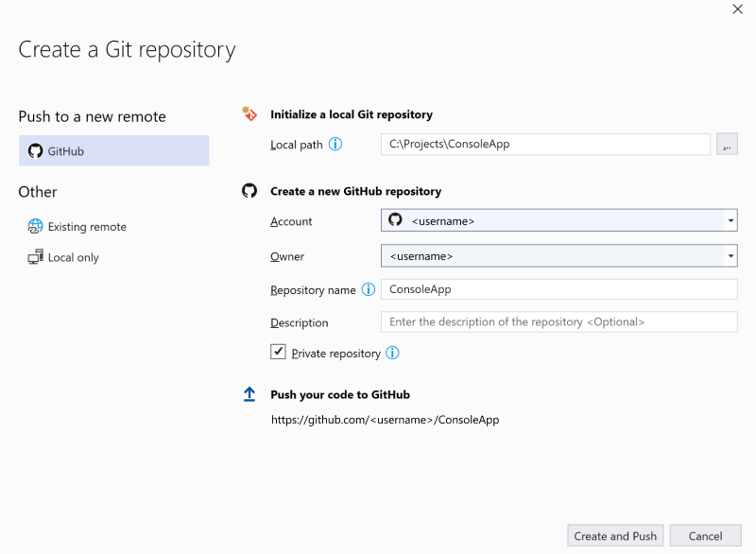Screen dimensions: 756x554
Task: Open the info tooltip next to Local path
Action: [335, 144]
